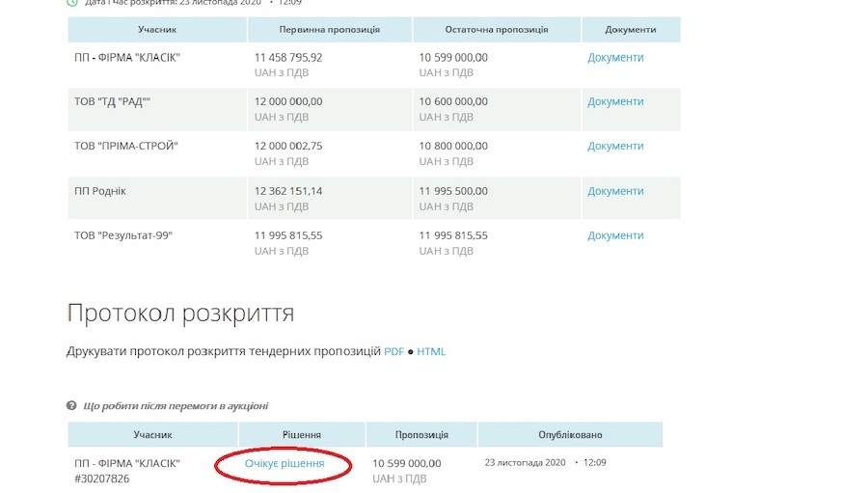The image size is (868, 493).
Task: Open the HTML version of the protocol
Action: pyautogui.click(x=431, y=352)
